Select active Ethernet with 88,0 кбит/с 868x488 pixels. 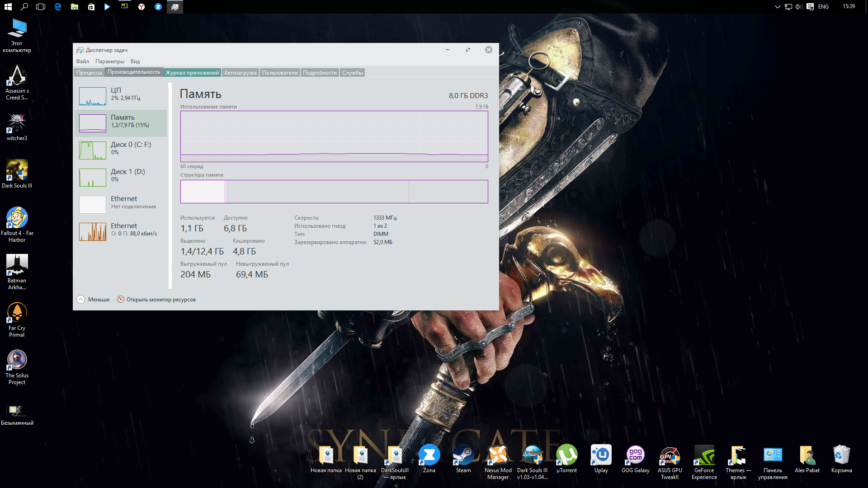(x=120, y=231)
